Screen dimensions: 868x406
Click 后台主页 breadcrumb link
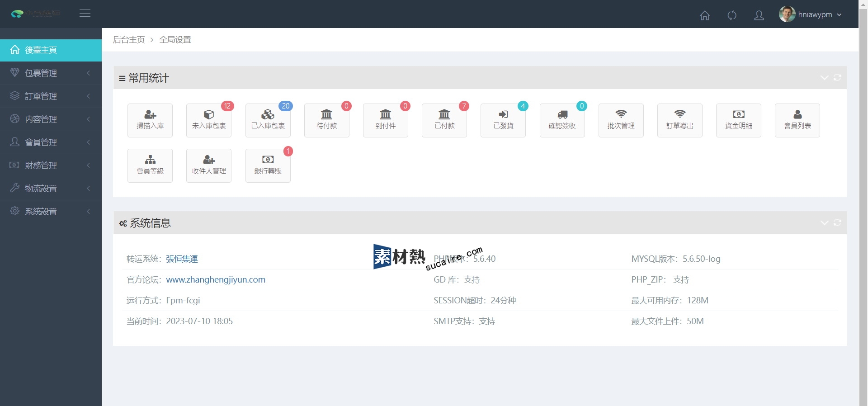point(129,40)
